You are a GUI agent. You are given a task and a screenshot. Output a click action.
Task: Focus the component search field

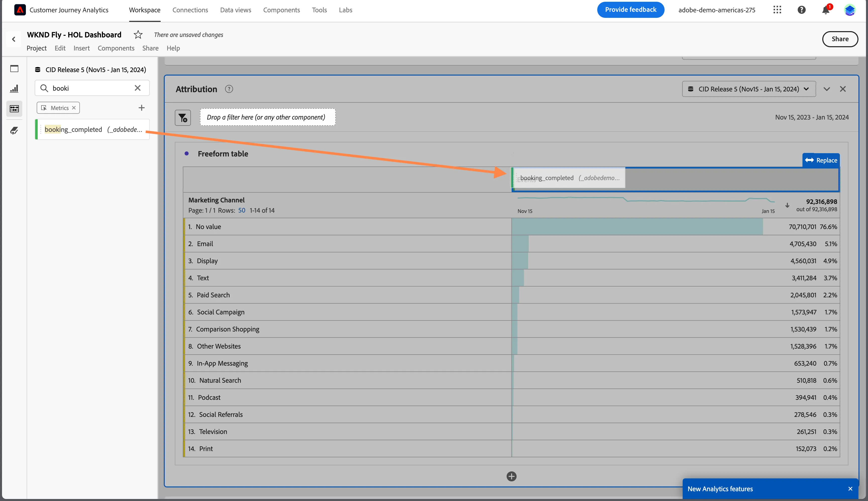click(x=92, y=88)
